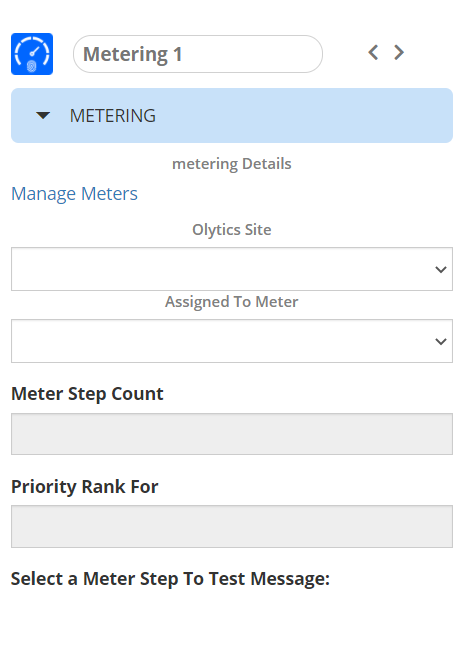This screenshot has width=465, height=654.
Task: Go to next element with right chevron
Action: [399, 53]
